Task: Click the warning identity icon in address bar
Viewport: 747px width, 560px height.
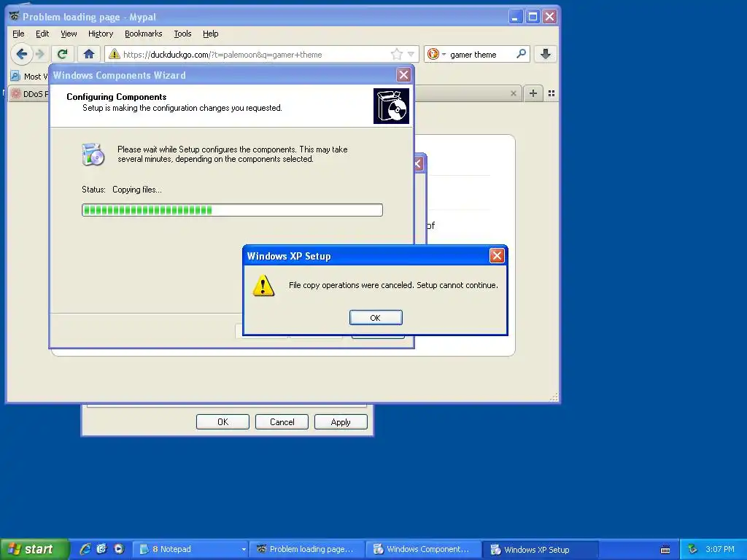Action: click(115, 54)
